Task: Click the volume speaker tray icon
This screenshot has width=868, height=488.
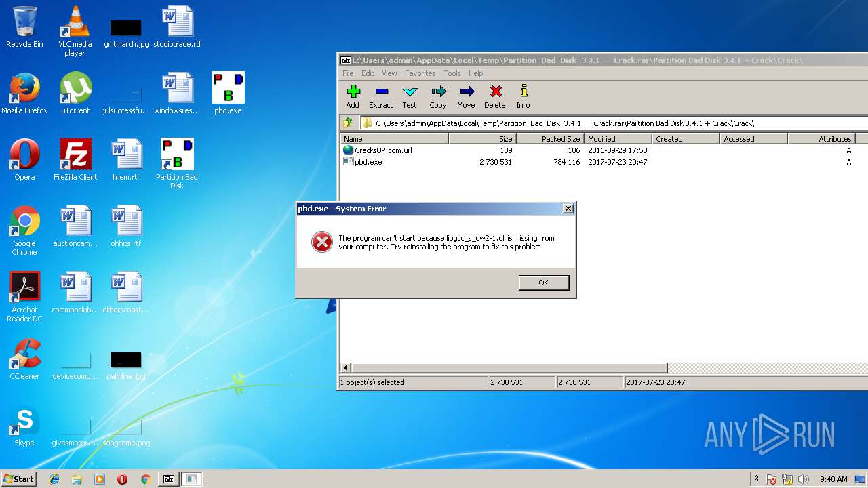Action: (804, 479)
